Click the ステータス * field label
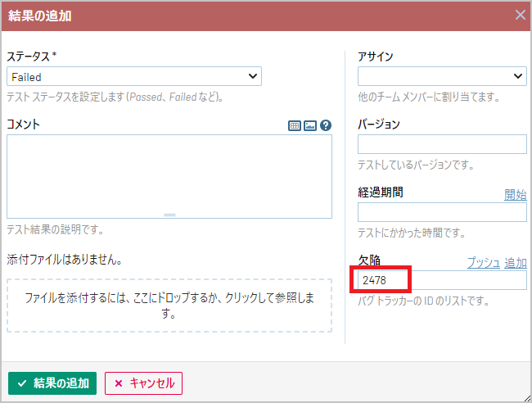The height and width of the screenshot is (403, 532). pos(32,57)
